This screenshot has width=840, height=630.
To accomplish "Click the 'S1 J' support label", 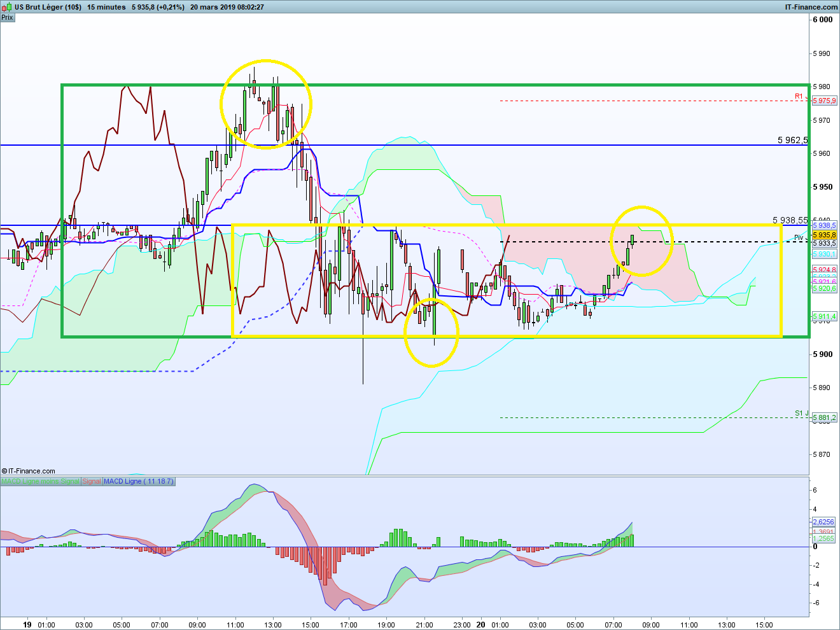I will point(801,414).
